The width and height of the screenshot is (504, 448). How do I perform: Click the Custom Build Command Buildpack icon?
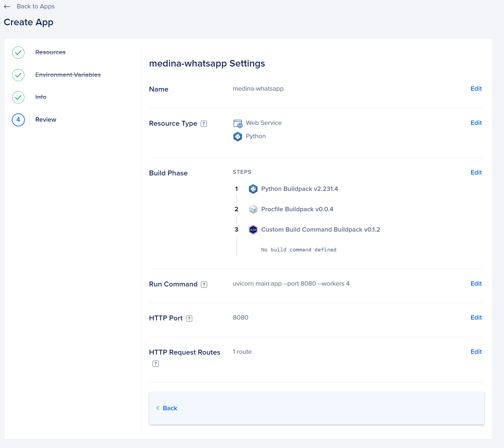[x=253, y=230]
